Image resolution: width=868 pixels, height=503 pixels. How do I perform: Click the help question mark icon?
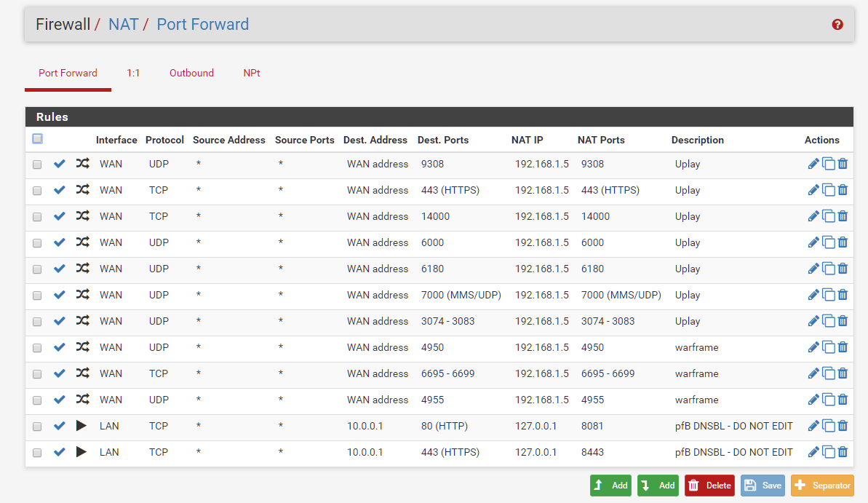(837, 25)
